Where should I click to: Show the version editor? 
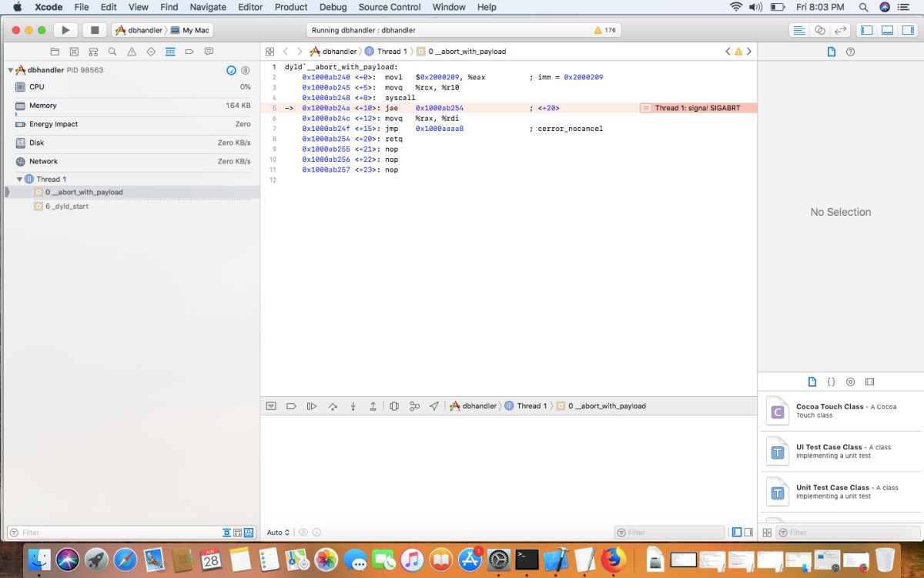[x=840, y=30]
